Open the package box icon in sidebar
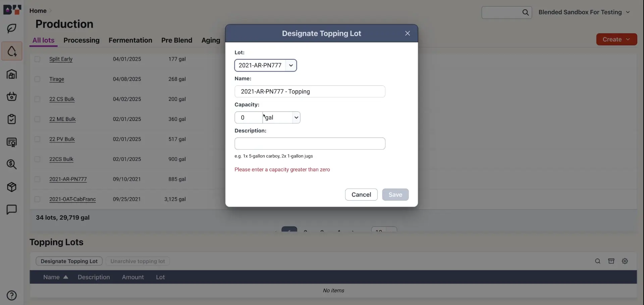Viewport: 644px width, 305px height. 12,187
